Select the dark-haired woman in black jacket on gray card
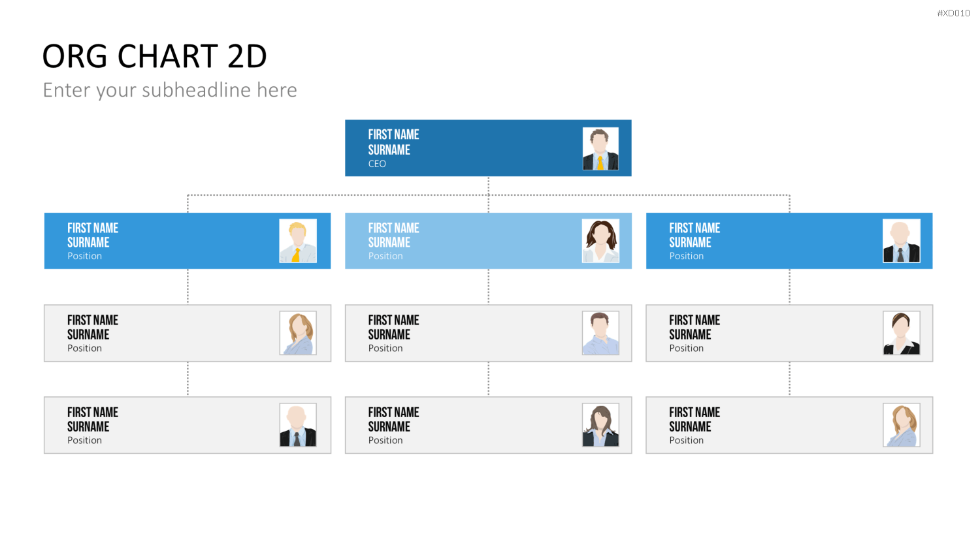The image size is (980, 551). point(600,425)
